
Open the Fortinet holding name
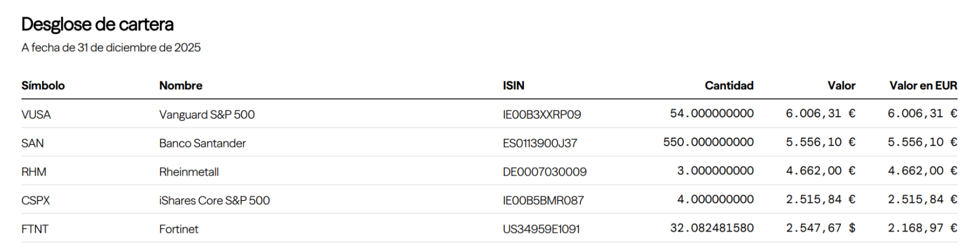click(x=178, y=229)
